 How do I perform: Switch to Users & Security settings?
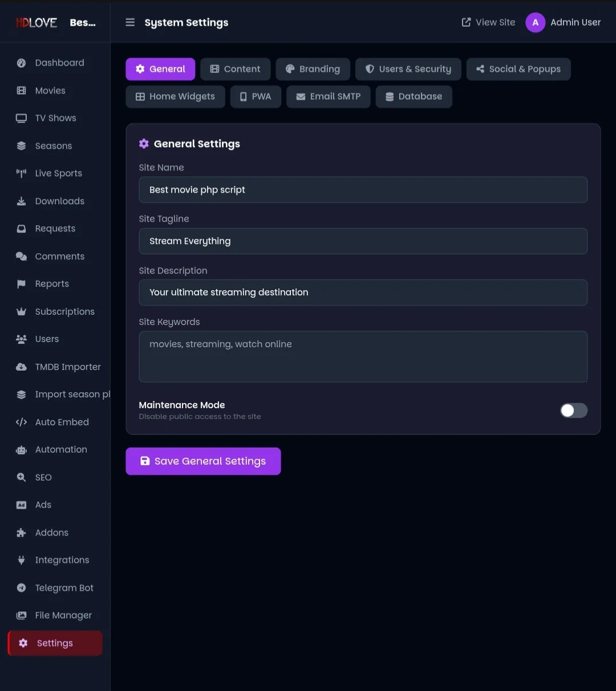[408, 69]
